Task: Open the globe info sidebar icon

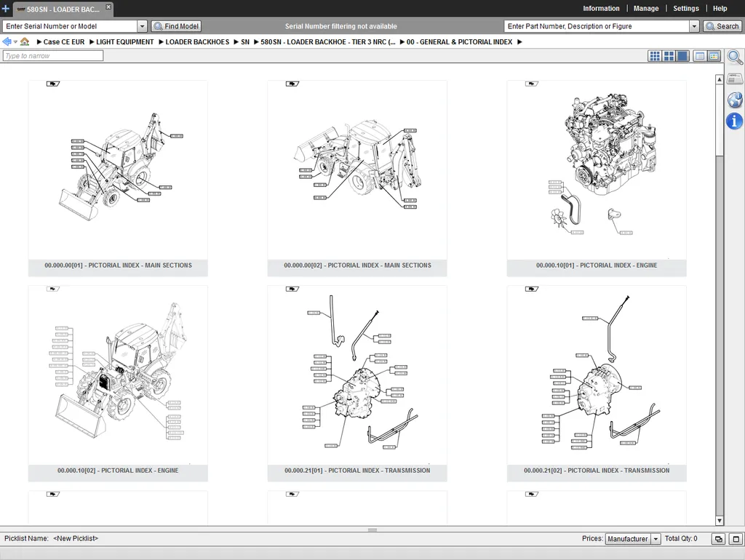Action: (x=735, y=100)
